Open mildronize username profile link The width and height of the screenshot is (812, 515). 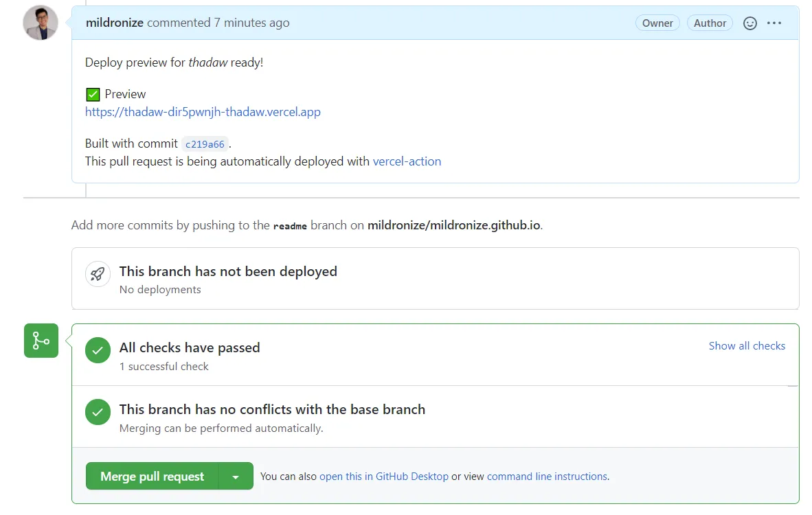(114, 23)
